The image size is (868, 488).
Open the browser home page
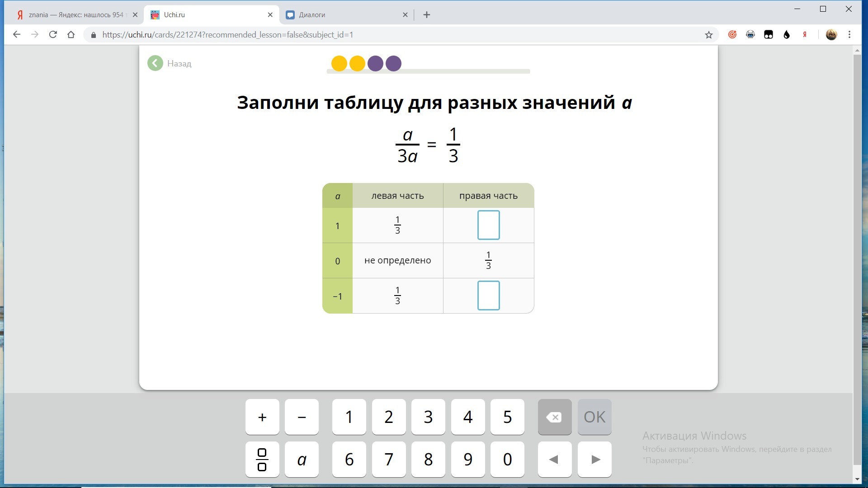[71, 35]
